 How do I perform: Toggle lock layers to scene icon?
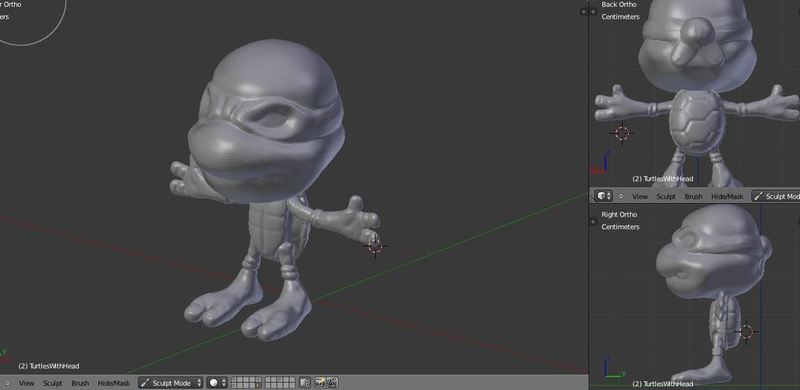pyautogui.click(x=305, y=383)
